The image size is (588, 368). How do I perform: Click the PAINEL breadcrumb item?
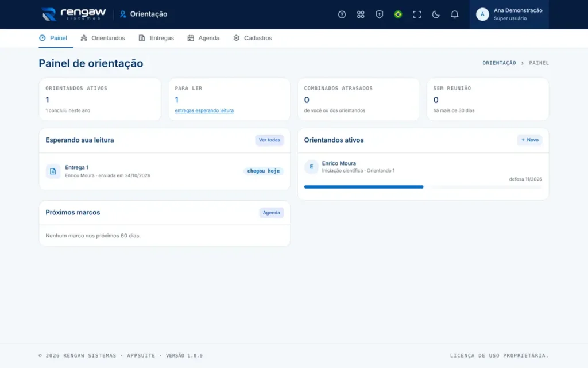point(539,63)
